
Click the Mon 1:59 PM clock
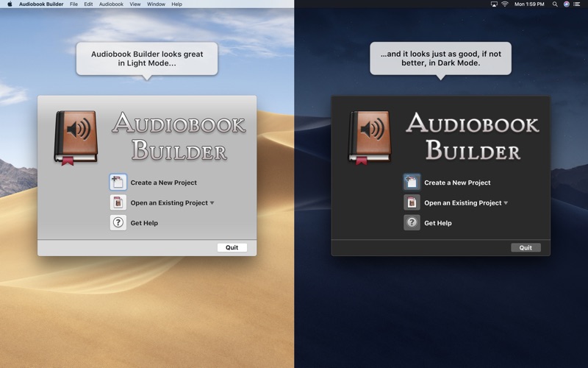529,4
